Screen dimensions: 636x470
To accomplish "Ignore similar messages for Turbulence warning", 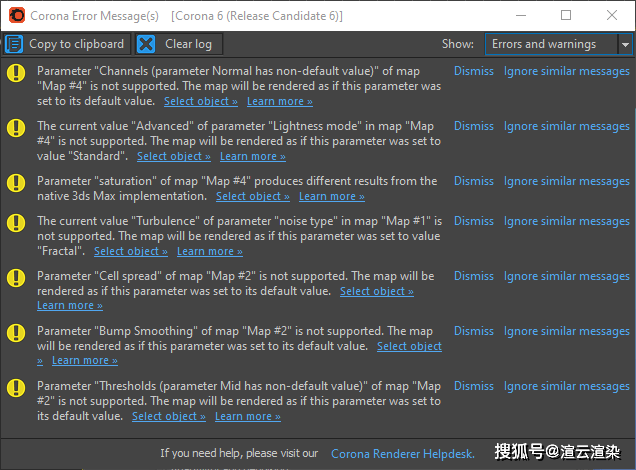I will point(567,221).
